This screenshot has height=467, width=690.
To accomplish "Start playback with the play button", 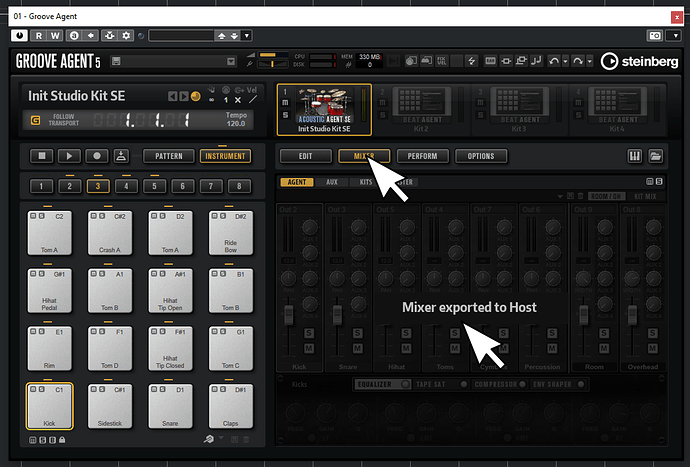I will (69, 156).
